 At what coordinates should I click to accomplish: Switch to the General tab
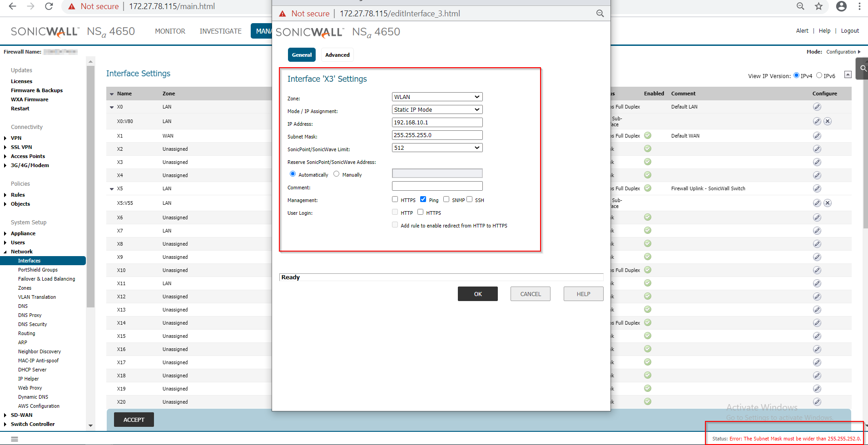302,55
